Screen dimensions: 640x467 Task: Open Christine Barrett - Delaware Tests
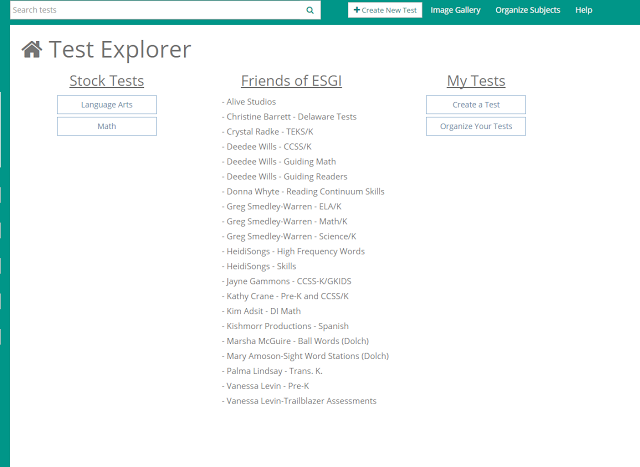pyautogui.click(x=289, y=117)
